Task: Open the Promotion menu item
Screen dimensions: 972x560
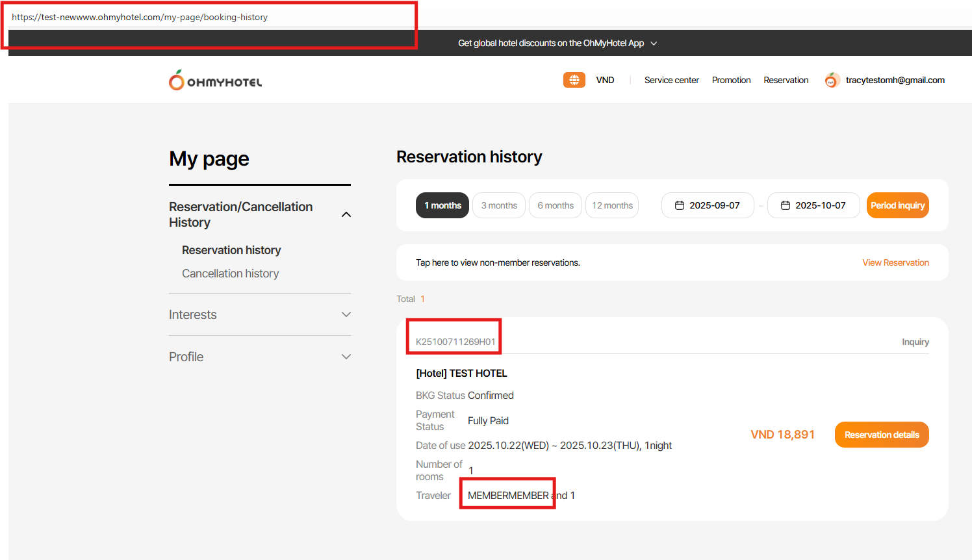Action: pos(731,80)
